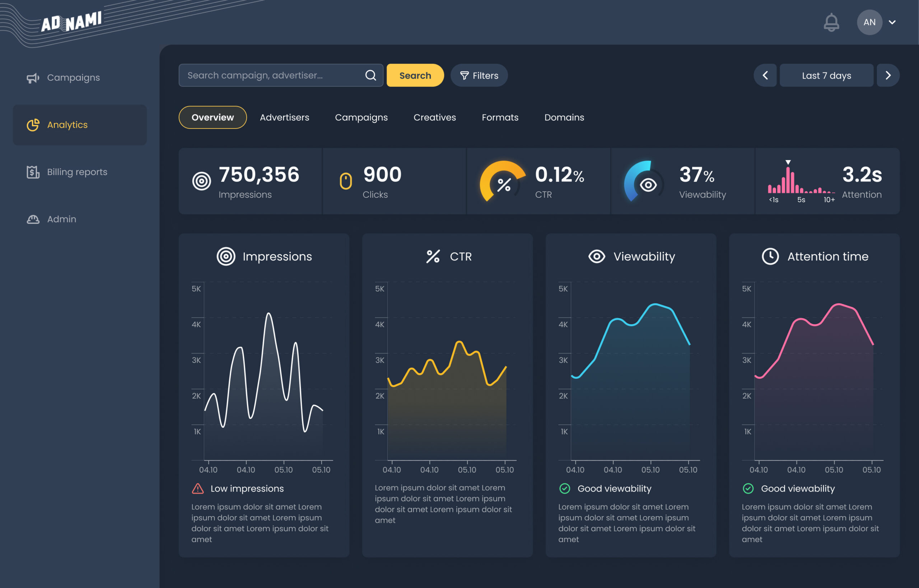Screen dimensions: 919x588
Task: Click the Admin helmet icon
Action: 33,219
